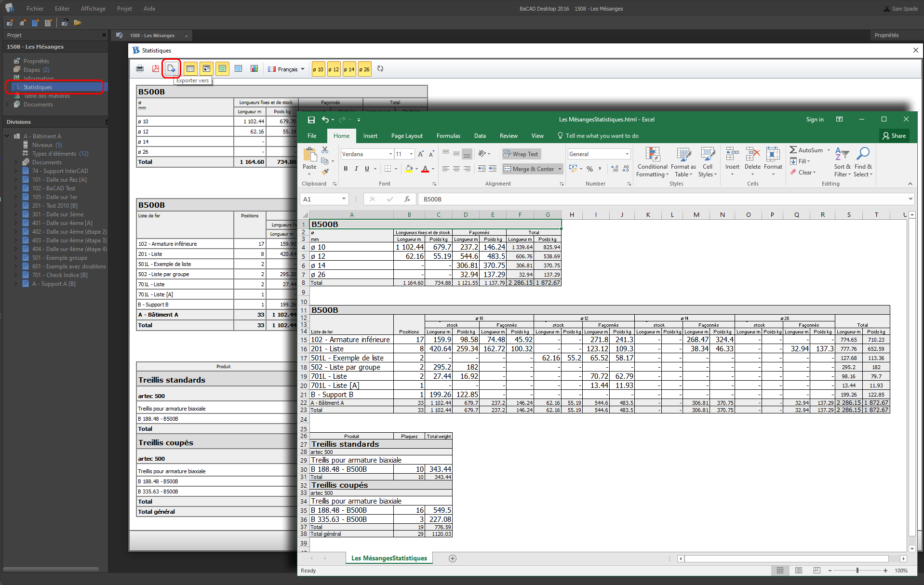The width and height of the screenshot is (924, 585).
Task: Switch to Page Layout ribbon tab
Action: click(x=407, y=136)
